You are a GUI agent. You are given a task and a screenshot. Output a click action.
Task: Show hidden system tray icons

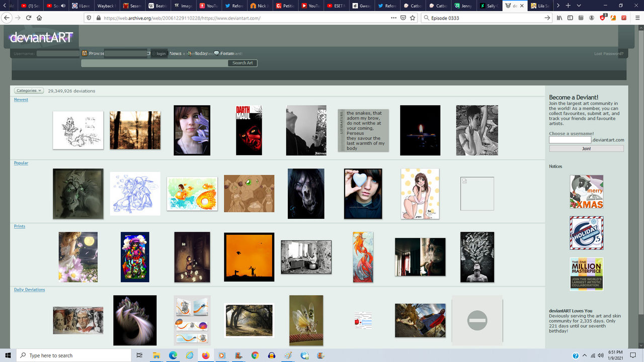coord(585,355)
